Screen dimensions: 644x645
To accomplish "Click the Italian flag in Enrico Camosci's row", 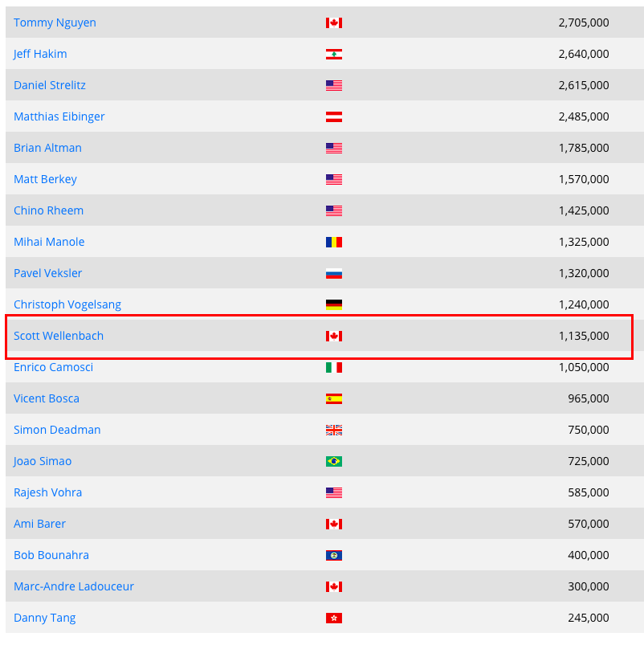I will coord(334,368).
